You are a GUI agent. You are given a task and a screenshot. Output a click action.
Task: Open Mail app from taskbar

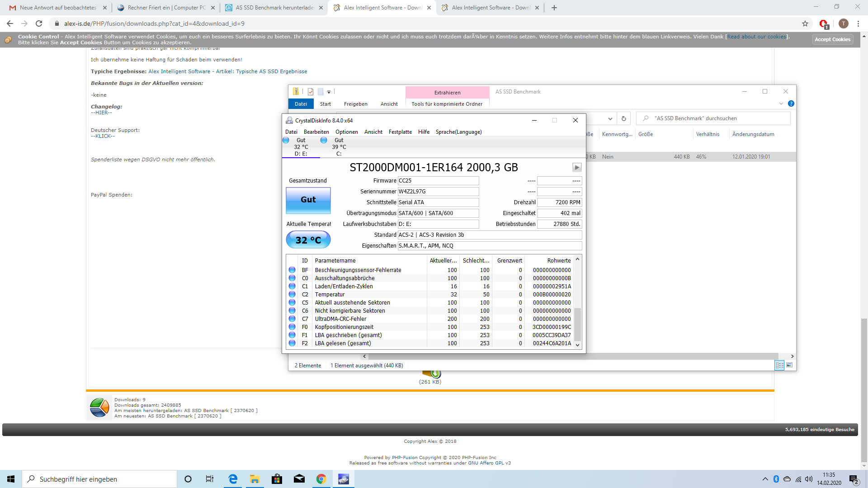click(299, 479)
